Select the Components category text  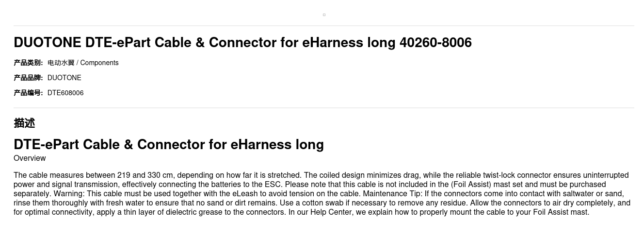[x=99, y=63]
